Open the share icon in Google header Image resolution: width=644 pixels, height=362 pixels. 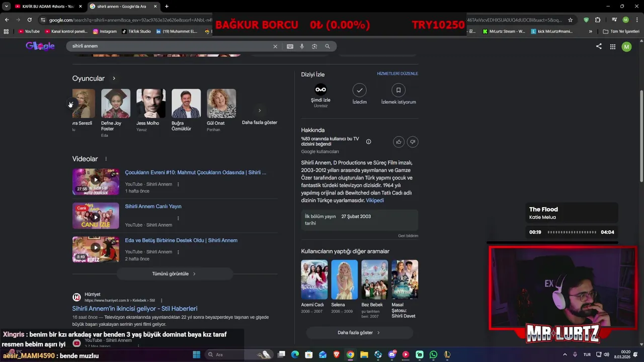coord(599,46)
